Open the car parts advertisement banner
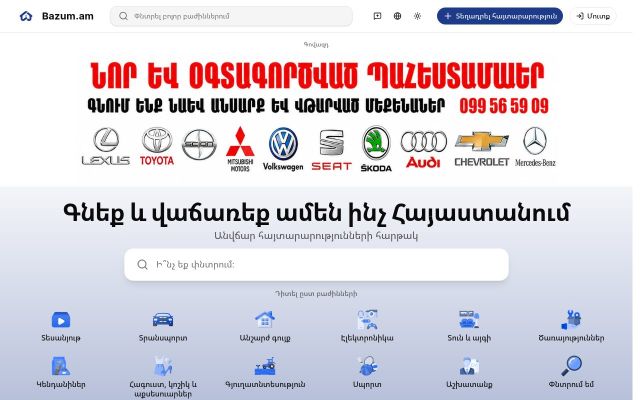The height and width of the screenshot is (400, 640). point(317,117)
